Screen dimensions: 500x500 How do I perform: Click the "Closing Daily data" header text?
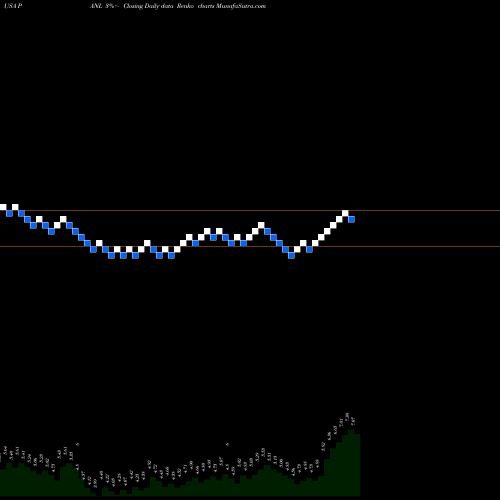pos(149,6)
